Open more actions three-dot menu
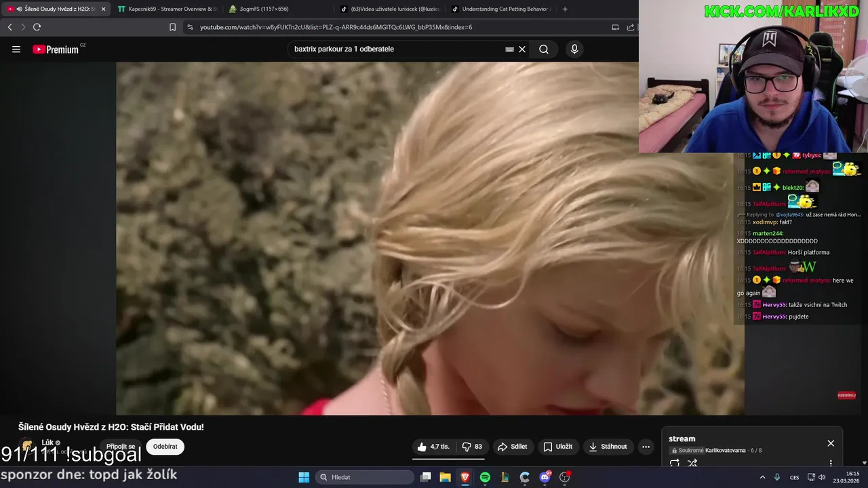The width and height of the screenshot is (868, 488). (646, 447)
